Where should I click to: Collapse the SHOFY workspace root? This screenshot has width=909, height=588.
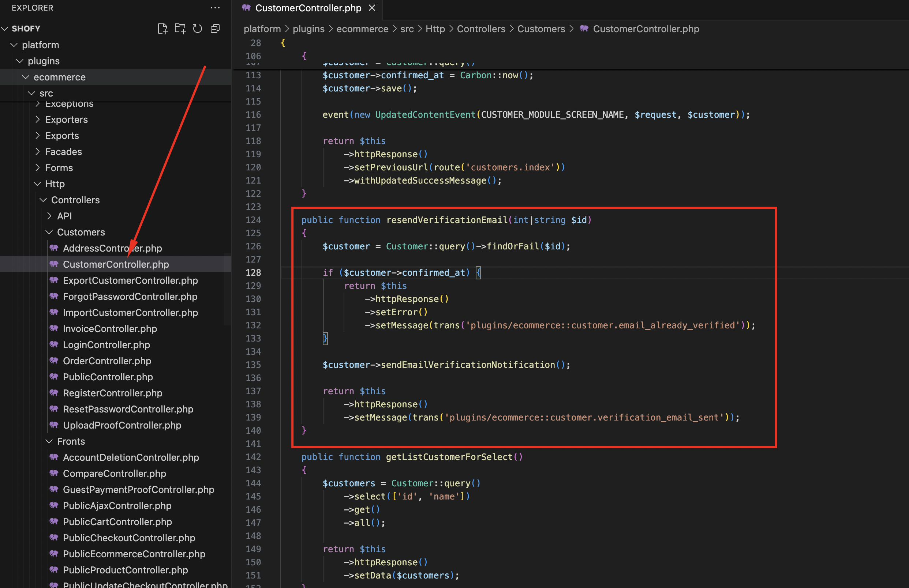(x=5, y=29)
